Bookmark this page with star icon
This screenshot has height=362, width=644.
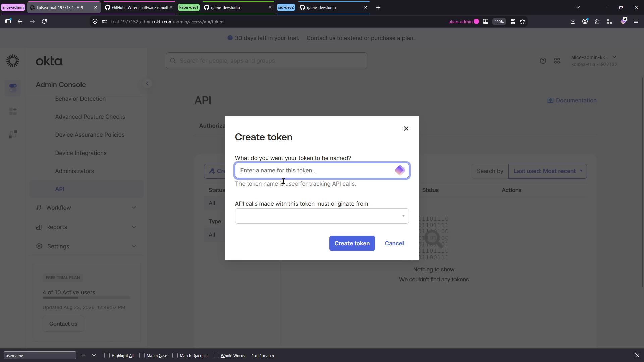click(522, 21)
